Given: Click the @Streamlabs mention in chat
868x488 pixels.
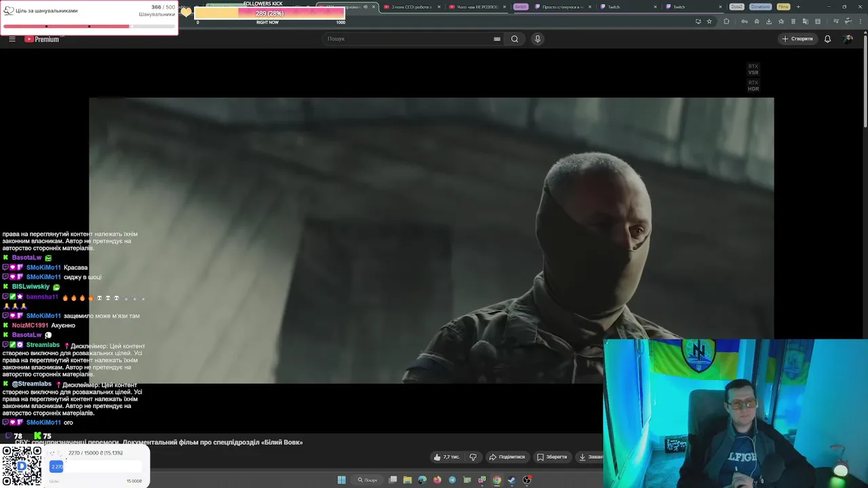Looking at the screenshot, I should click(x=32, y=384).
